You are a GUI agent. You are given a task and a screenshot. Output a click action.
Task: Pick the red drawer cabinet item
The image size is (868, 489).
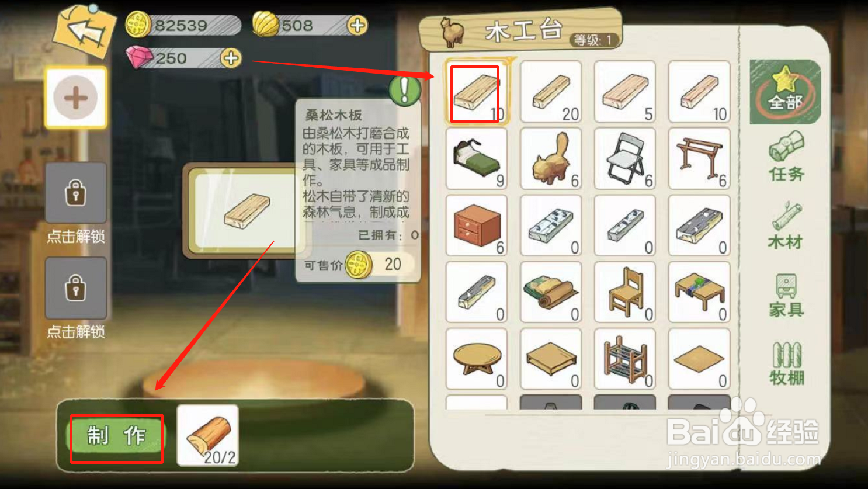click(x=477, y=226)
